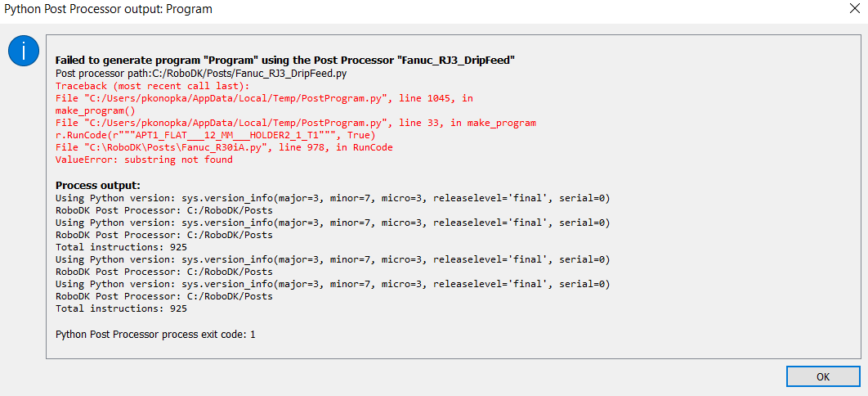Click the process exit code line

[155, 335]
